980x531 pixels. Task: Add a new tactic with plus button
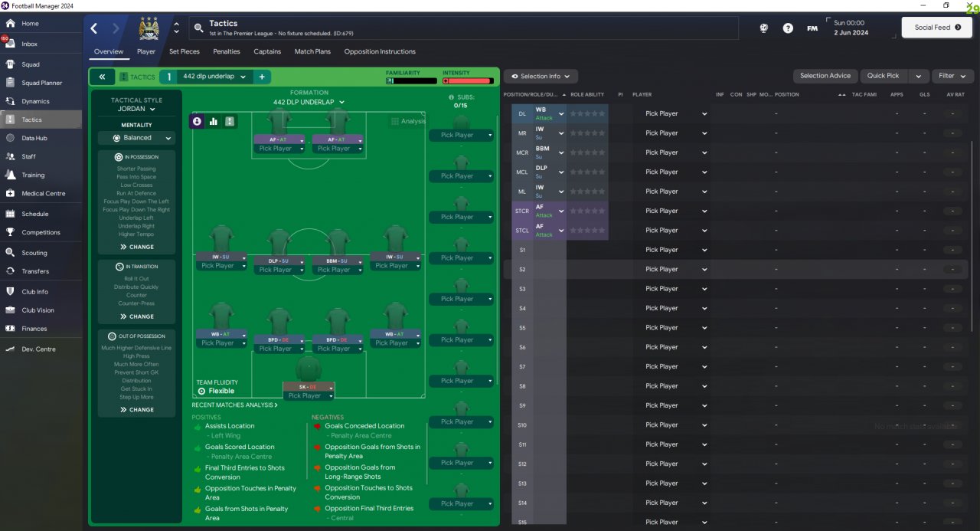261,77
